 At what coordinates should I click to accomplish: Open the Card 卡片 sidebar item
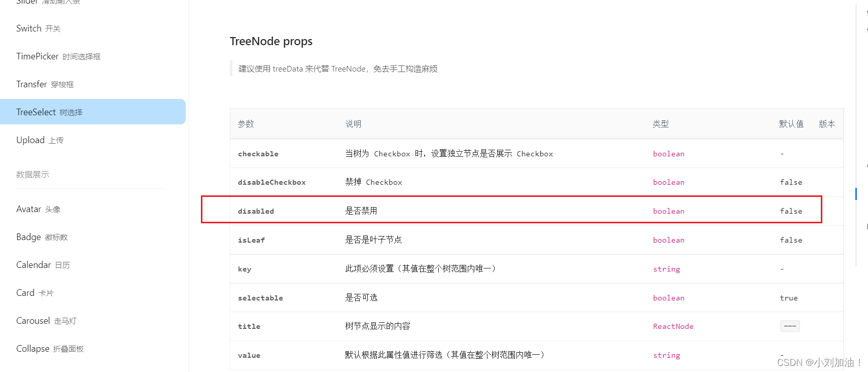click(35, 293)
